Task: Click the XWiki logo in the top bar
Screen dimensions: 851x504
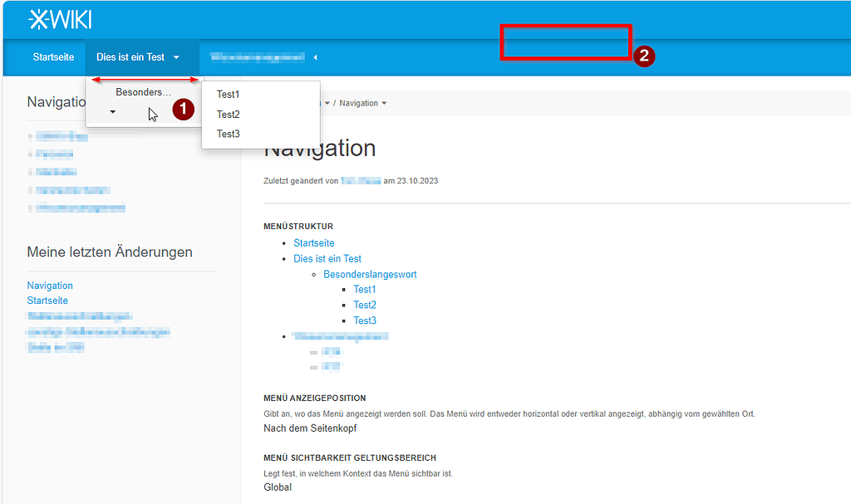Action: [59, 17]
